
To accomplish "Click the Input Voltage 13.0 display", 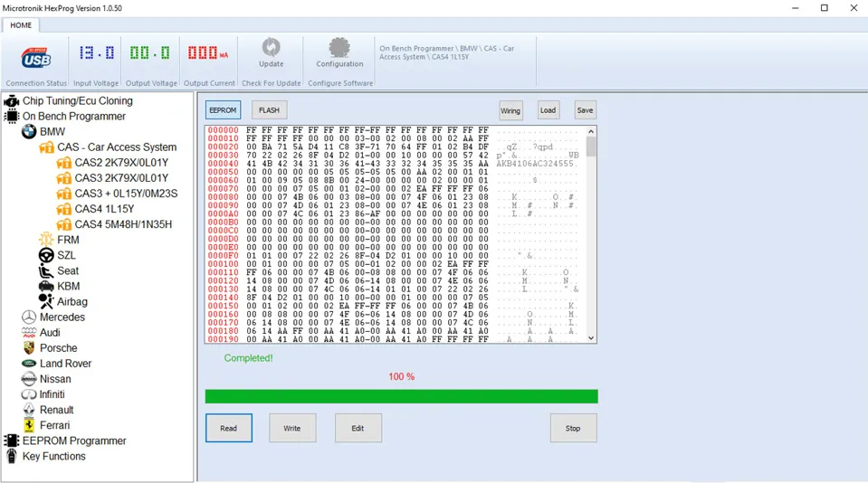I will click(96, 52).
